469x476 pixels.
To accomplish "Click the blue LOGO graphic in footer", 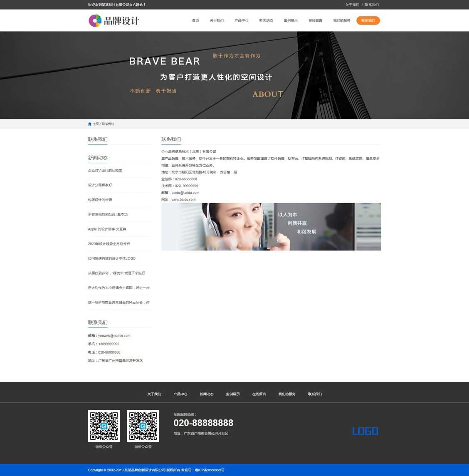I will coord(365,431).
